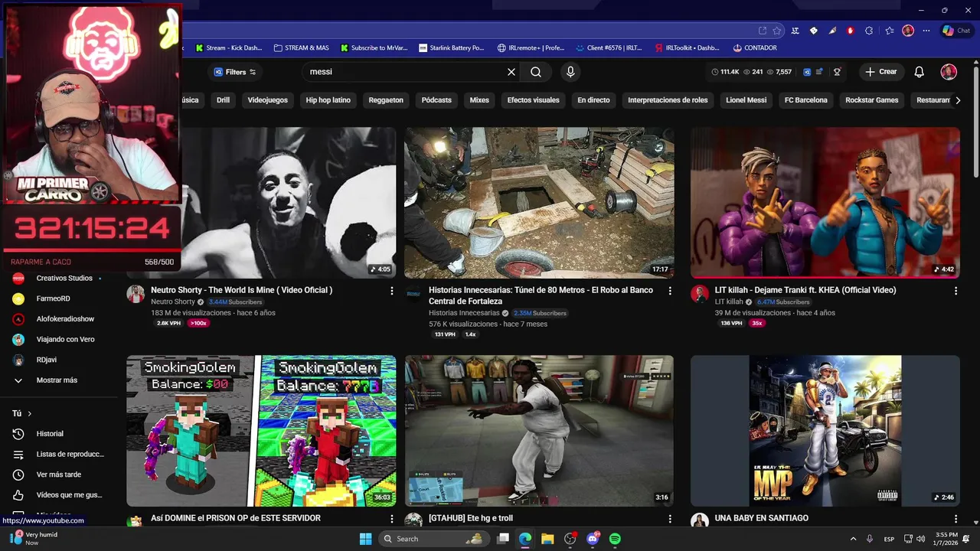Open the browser extensions puzzle icon
The width and height of the screenshot is (980, 551).
point(869,31)
